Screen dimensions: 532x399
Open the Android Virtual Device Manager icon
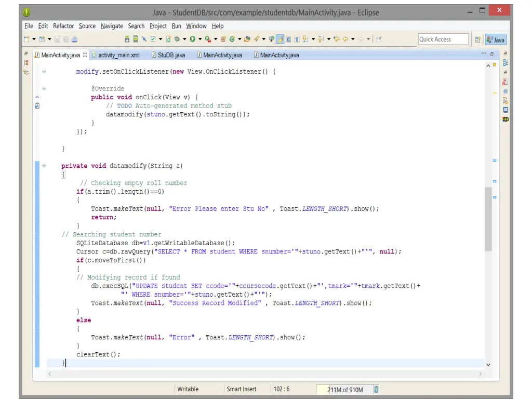click(136, 39)
